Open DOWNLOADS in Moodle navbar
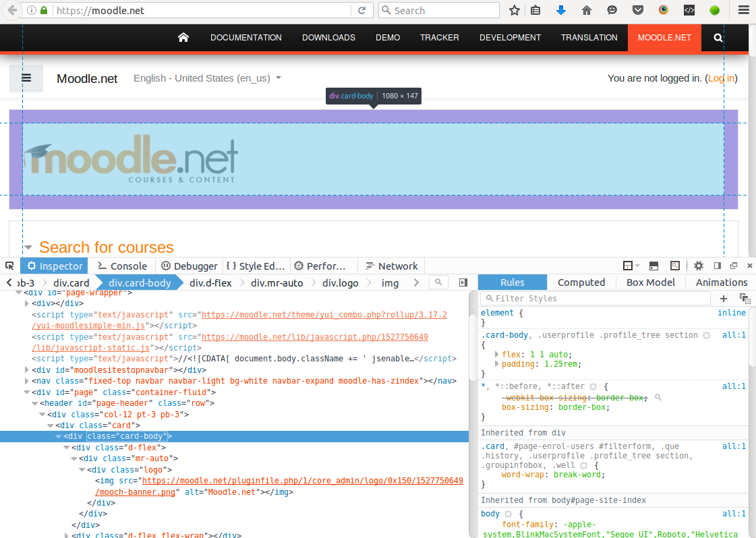 (x=329, y=38)
